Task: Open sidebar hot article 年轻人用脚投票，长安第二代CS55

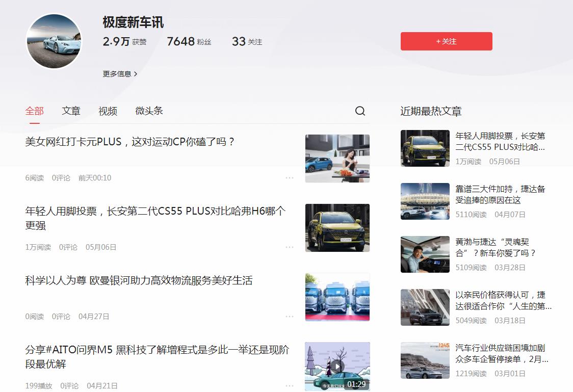Action: point(500,141)
